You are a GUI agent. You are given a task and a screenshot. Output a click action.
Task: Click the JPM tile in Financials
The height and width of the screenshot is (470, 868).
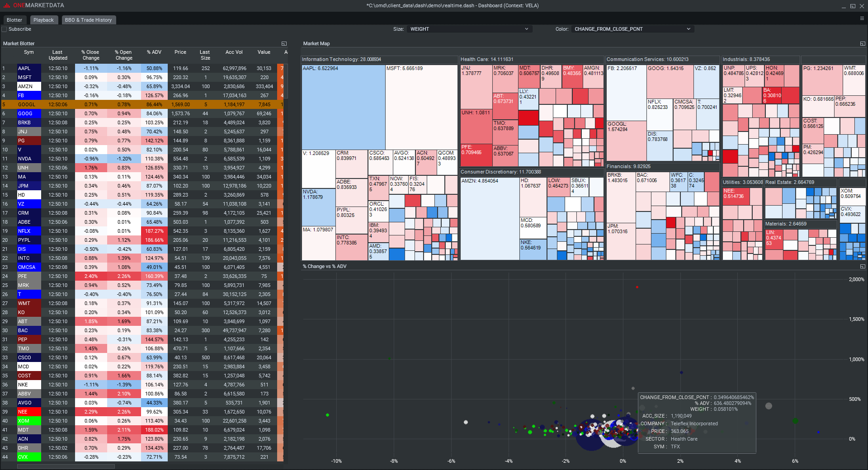(621, 241)
